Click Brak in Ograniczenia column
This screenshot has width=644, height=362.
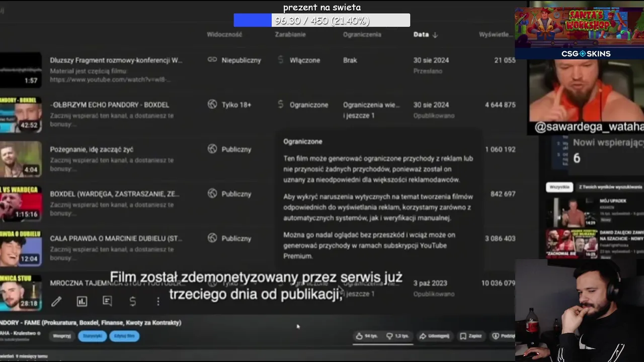(x=350, y=60)
